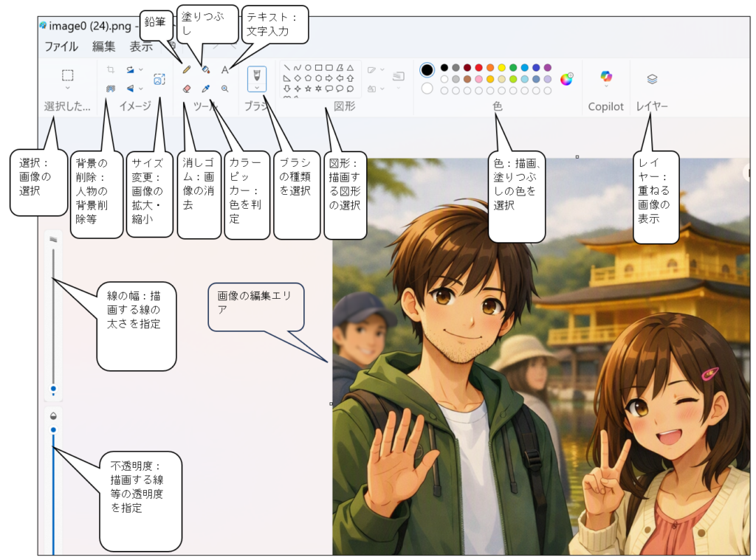Click the background removal icon
This screenshot has height=560, width=756.
point(111,89)
